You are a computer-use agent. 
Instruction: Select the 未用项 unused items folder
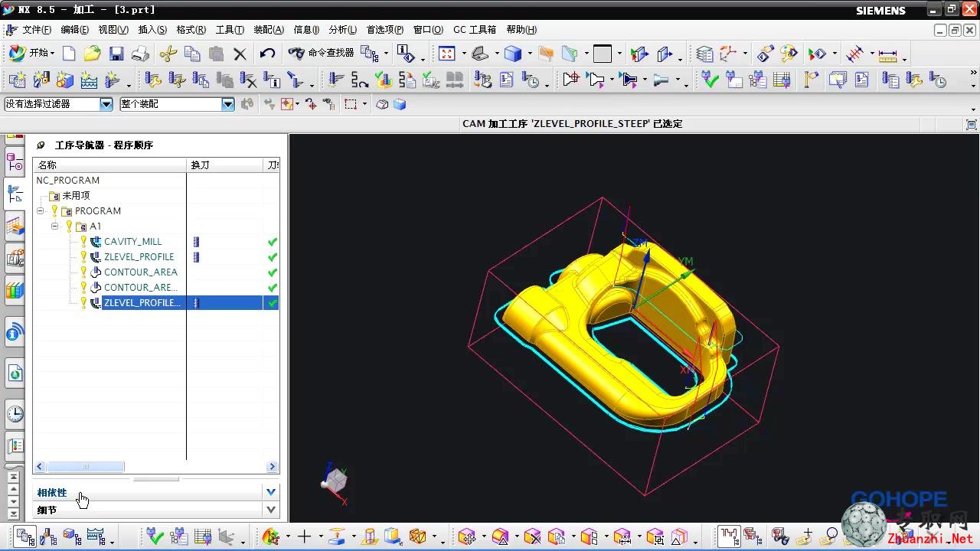pyautogui.click(x=76, y=196)
